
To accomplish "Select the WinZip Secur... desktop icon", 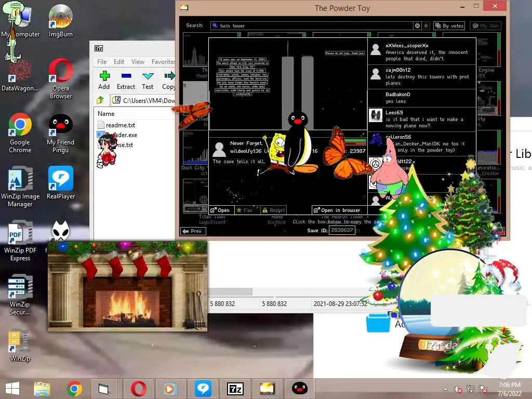I will pos(20,295).
